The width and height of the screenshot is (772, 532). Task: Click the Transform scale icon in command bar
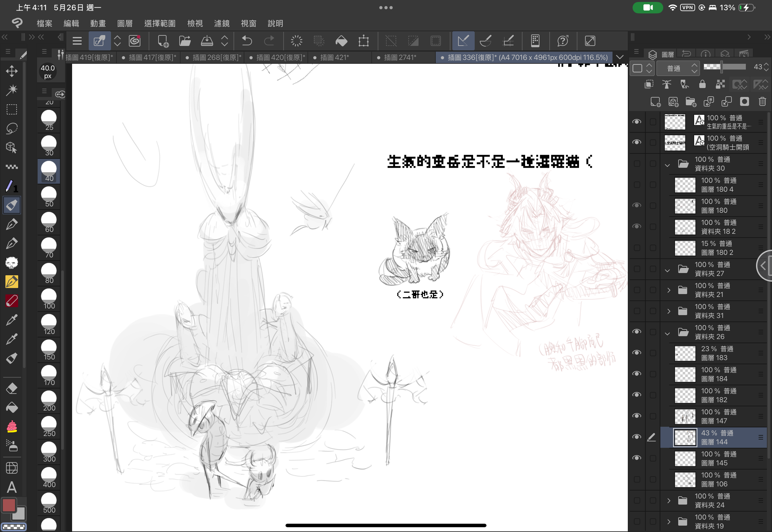click(364, 41)
